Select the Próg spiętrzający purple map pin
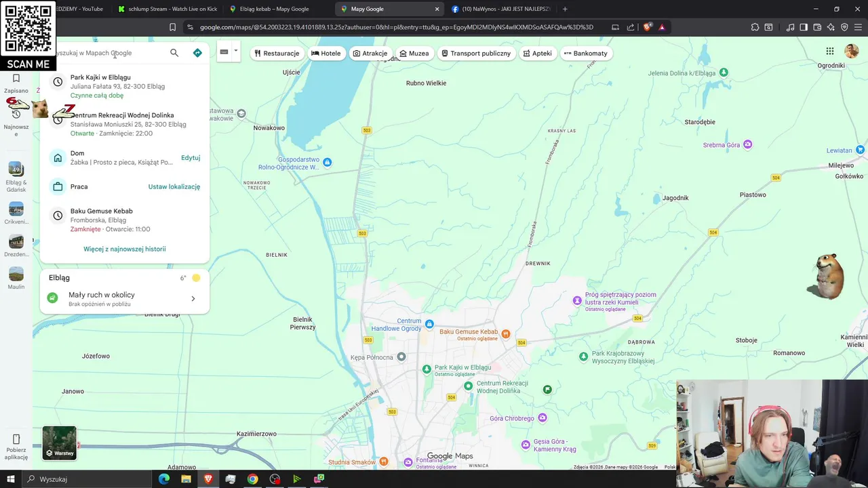Viewport: 868px width, 488px height. coord(577,300)
